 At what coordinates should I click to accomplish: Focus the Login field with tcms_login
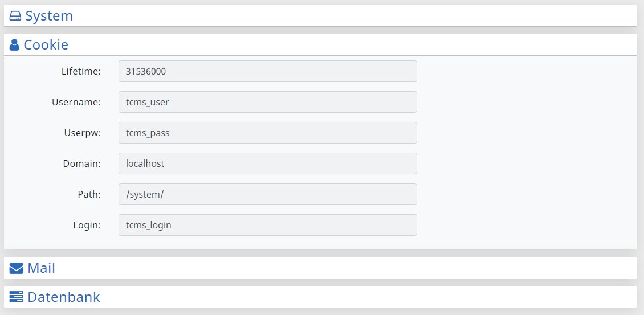268,225
